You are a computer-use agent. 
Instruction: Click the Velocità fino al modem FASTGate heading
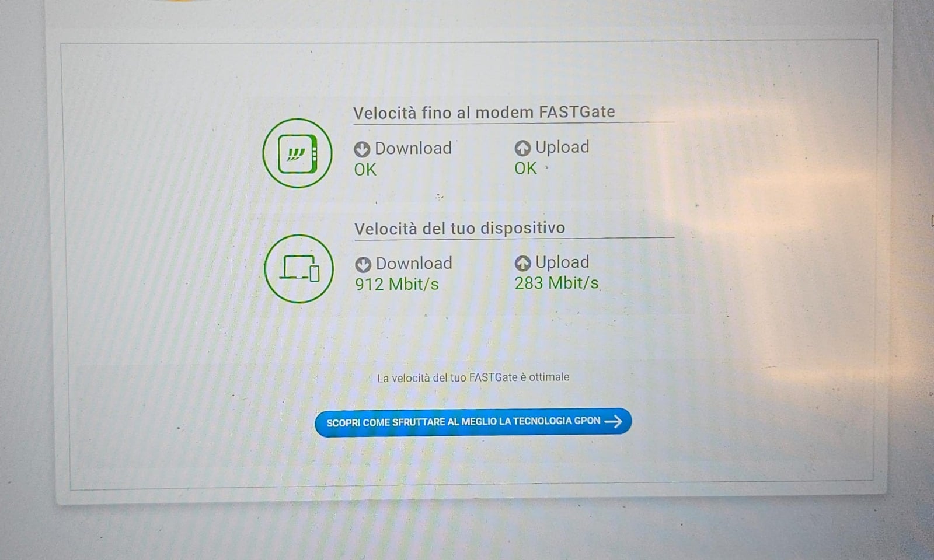484,112
